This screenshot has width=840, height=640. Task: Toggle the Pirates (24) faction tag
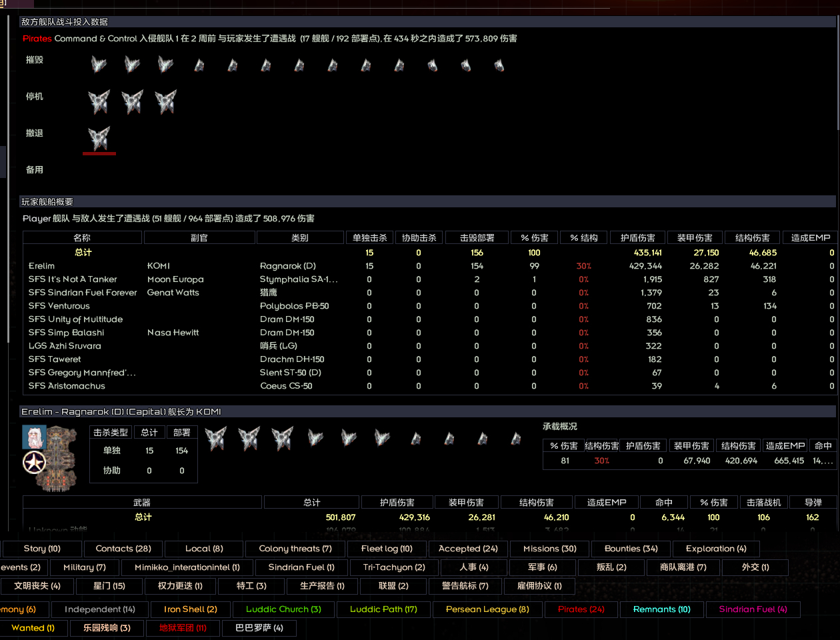pyautogui.click(x=581, y=609)
